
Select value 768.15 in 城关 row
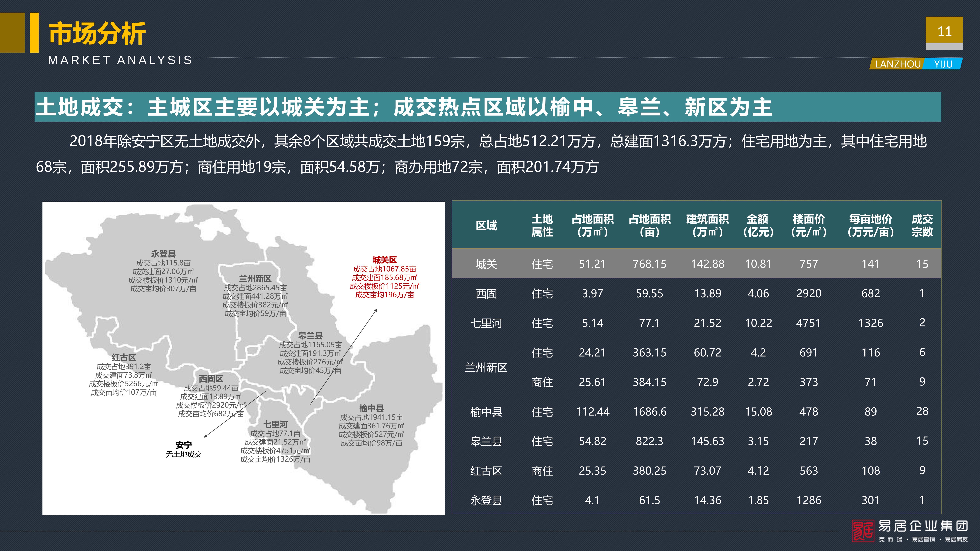point(649,264)
